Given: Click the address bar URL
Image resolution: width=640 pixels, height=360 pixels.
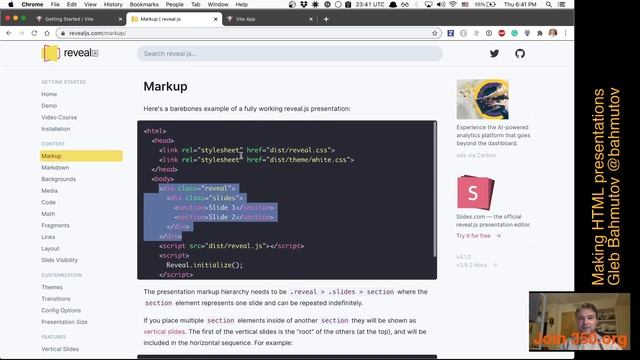Looking at the screenshot, I should click(x=97, y=33).
